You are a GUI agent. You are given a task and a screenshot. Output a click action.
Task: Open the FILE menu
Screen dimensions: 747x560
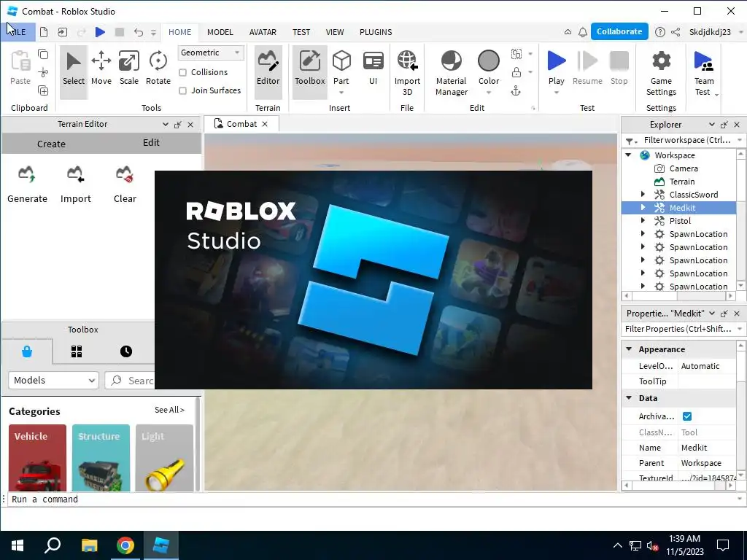[18, 32]
